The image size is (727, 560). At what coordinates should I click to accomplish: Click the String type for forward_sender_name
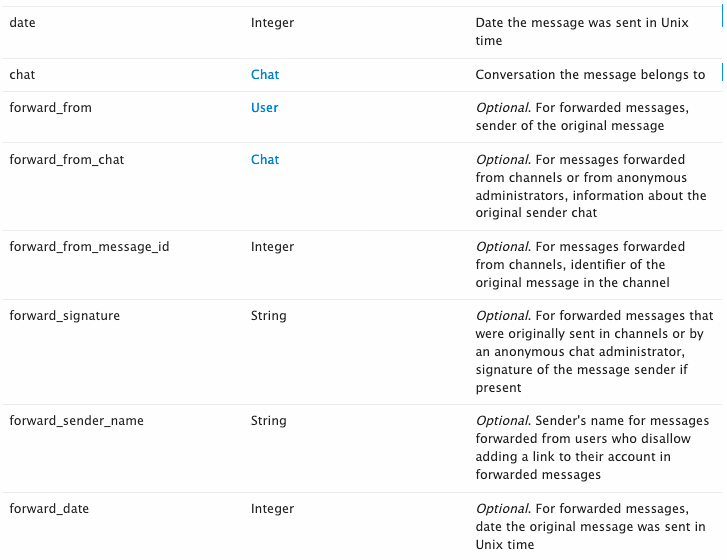(269, 421)
